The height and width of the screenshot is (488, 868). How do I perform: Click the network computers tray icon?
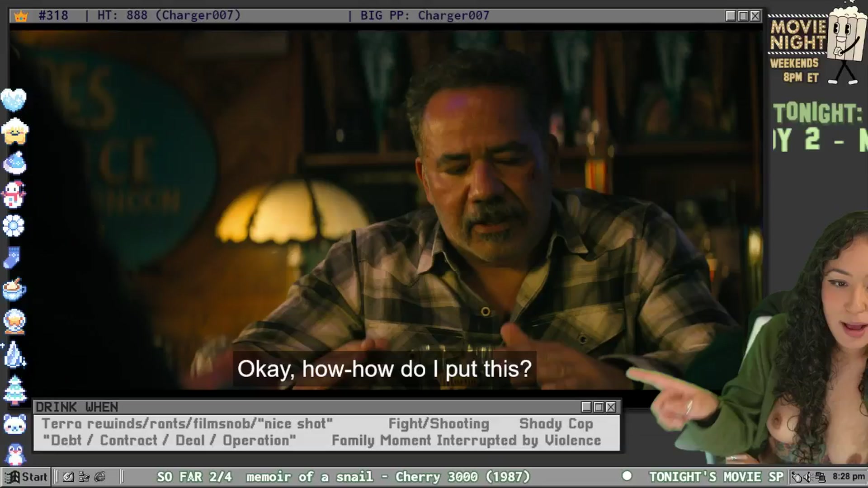(820, 477)
